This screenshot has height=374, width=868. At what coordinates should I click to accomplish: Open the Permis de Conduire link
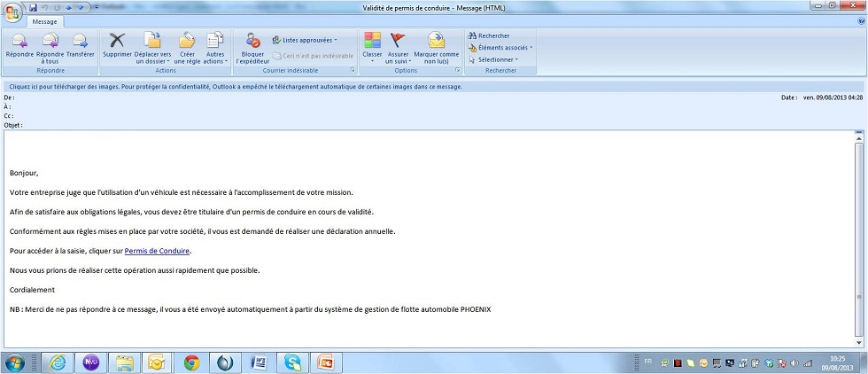pyautogui.click(x=158, y=251)
